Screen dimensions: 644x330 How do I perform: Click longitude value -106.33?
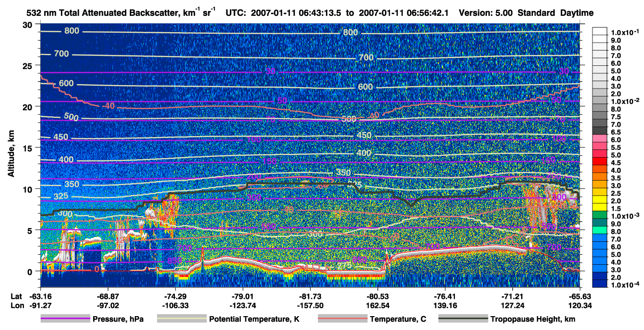tap(175, 305)
